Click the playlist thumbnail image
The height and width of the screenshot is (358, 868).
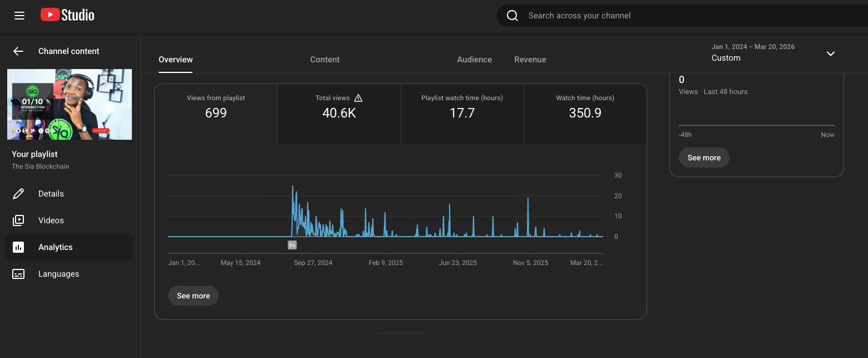70,104
